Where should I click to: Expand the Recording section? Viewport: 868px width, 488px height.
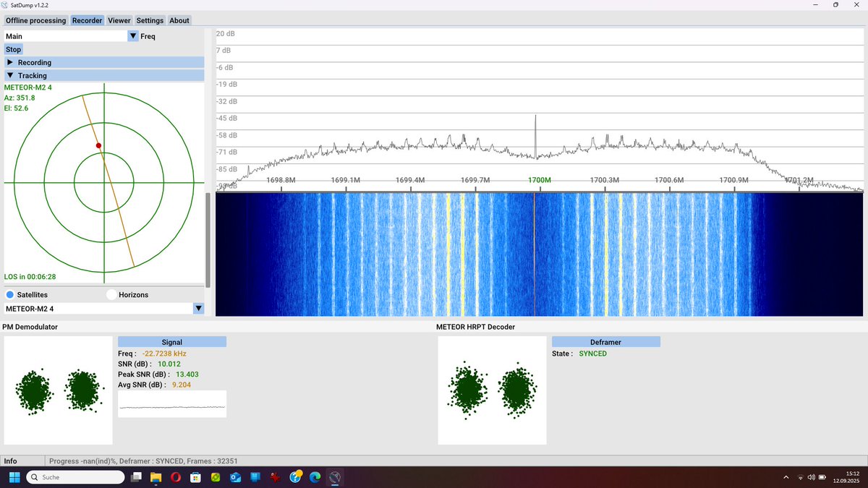pyautogui.click(x=104, y=62)
